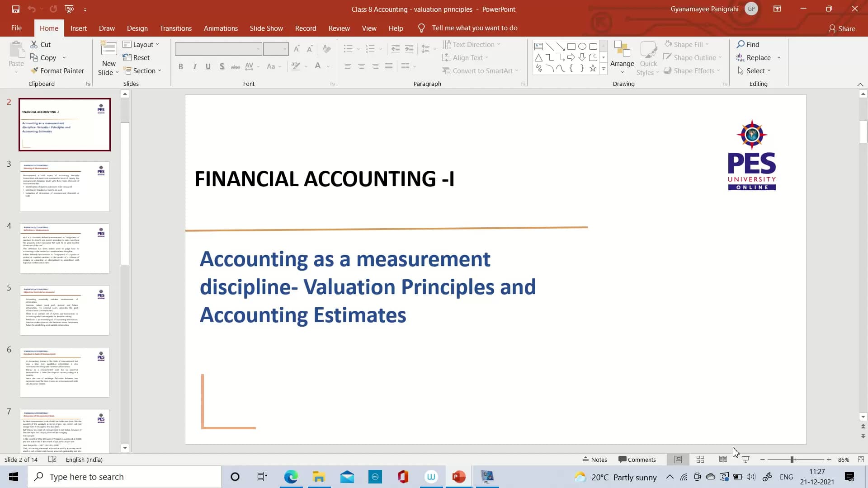The image size is (868, 488).
Task: Select the star shape in shapes gallery
Action: tap(593, 68)
